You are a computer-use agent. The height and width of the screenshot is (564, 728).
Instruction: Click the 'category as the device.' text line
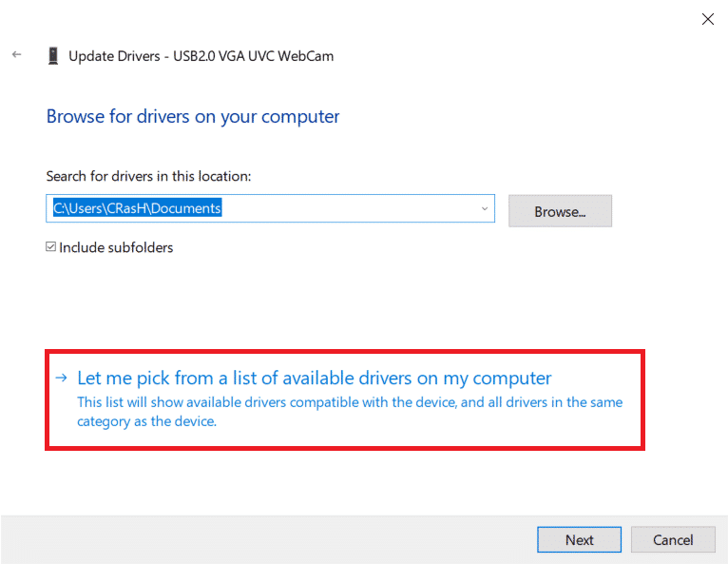pyautogui.click(x=146, y=421)
